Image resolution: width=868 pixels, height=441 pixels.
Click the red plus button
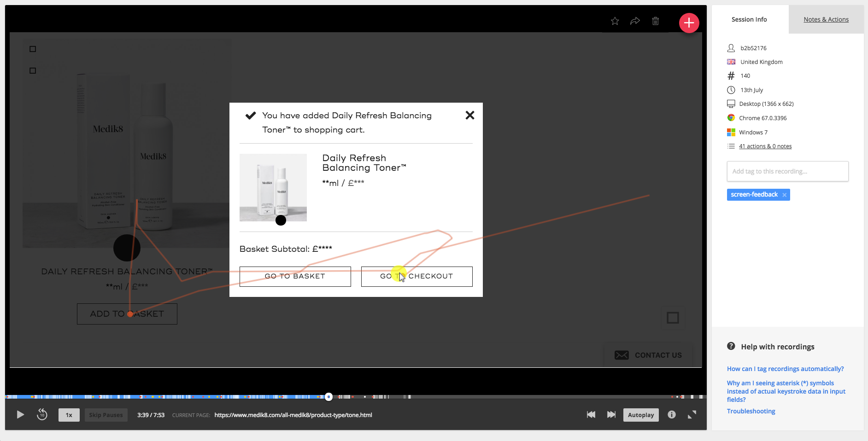[x=689, y=23]
